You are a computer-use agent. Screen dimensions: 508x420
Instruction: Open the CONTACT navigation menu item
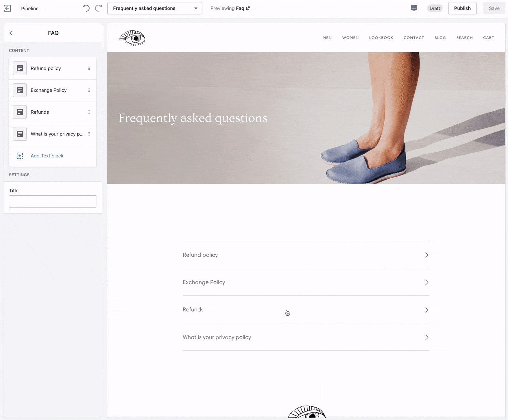click(414, 38)
